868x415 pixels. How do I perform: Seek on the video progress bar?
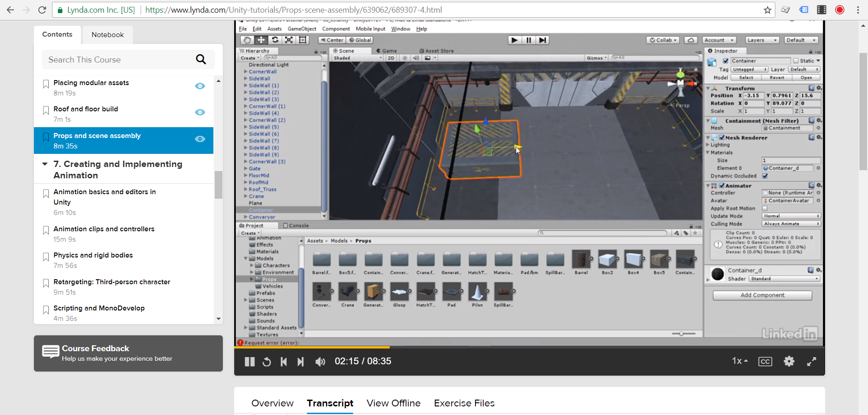(x=529, y=347)
